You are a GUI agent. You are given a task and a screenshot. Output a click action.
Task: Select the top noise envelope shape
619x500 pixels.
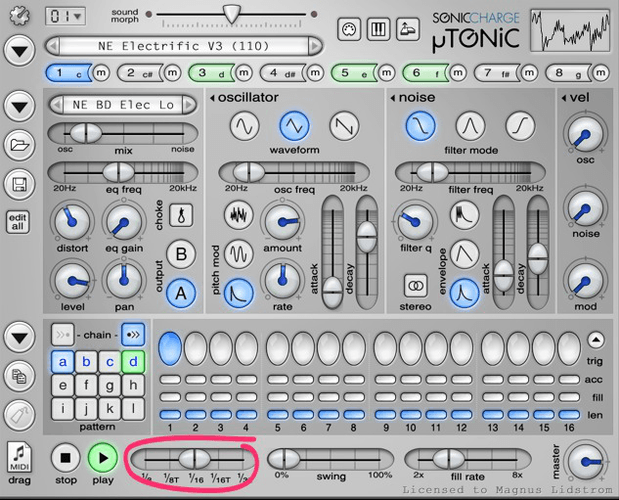pyautogui.click(x=465, y=215)
